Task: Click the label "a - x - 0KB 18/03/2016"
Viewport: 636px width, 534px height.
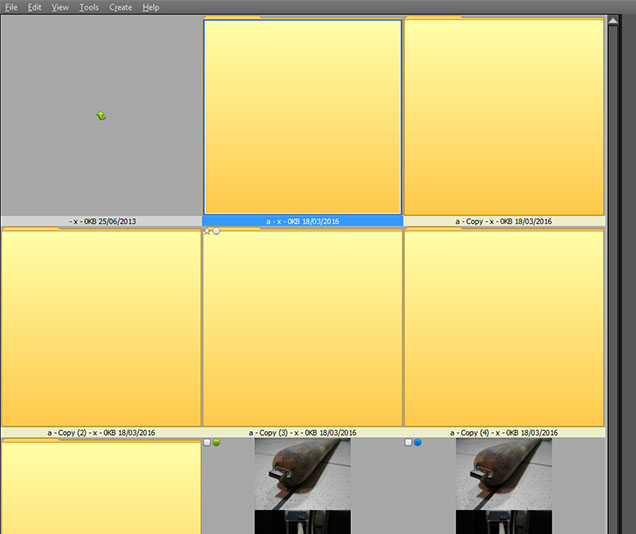Action: pos(303,221)
